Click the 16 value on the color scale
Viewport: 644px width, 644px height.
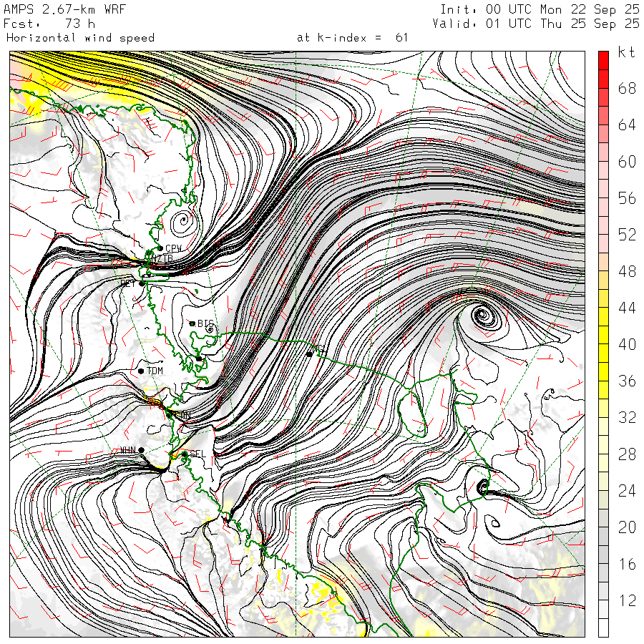click(x=627, y=565)
